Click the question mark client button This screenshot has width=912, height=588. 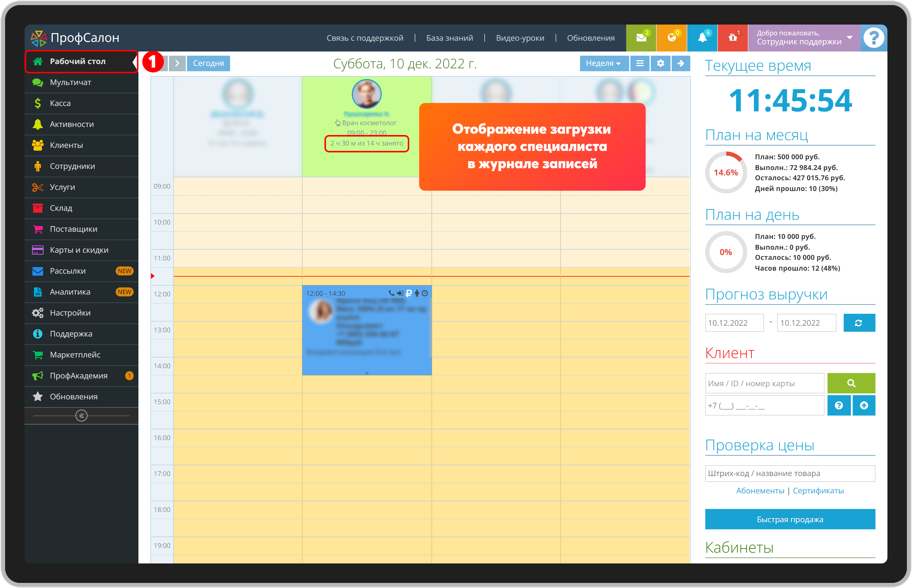(839, 406)
